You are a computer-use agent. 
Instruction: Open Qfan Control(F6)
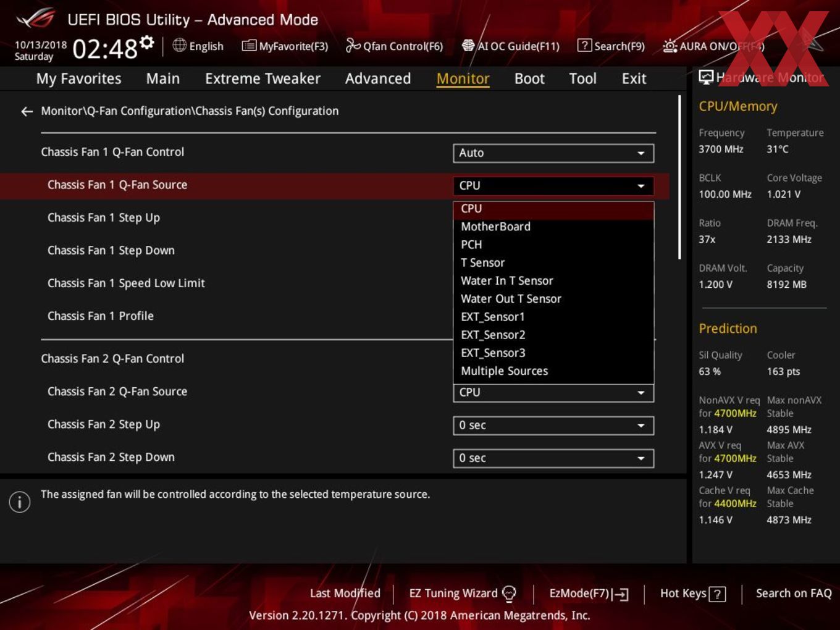(394, 46)
